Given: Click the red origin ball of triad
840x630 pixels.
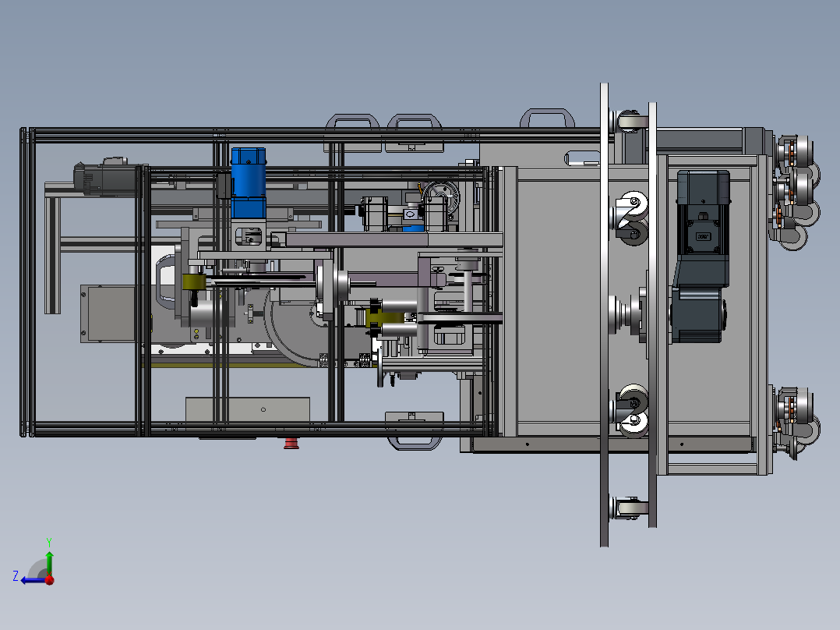Looking at the screenshot, I should coord(50,579).
